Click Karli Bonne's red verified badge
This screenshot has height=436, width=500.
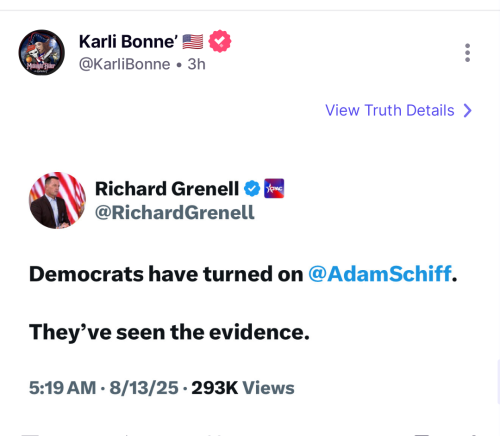(x=220, y=41)
